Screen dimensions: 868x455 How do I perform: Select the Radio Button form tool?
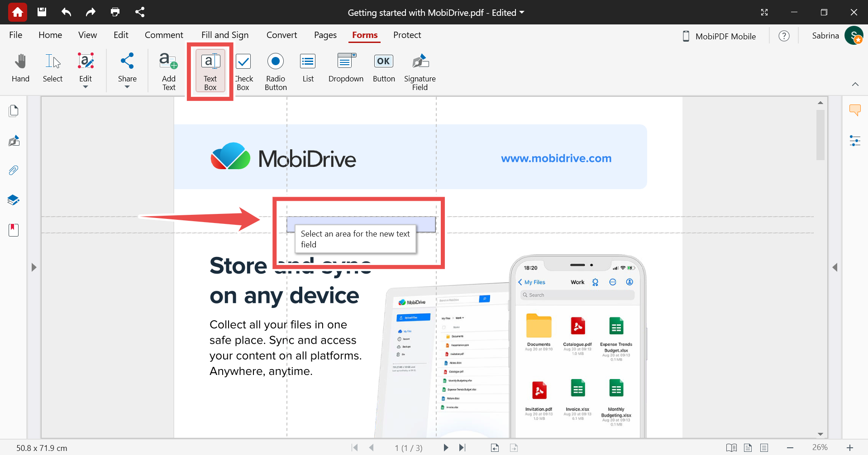(x=276, y=71)
